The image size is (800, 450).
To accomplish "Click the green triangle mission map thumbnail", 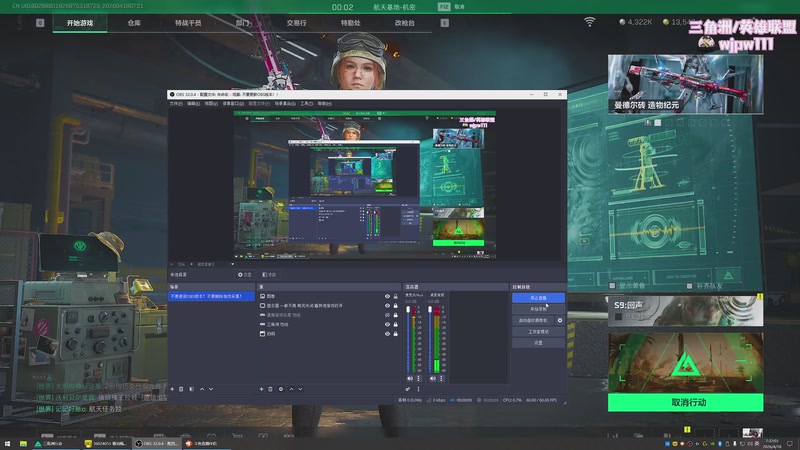I will coord(686,363).
